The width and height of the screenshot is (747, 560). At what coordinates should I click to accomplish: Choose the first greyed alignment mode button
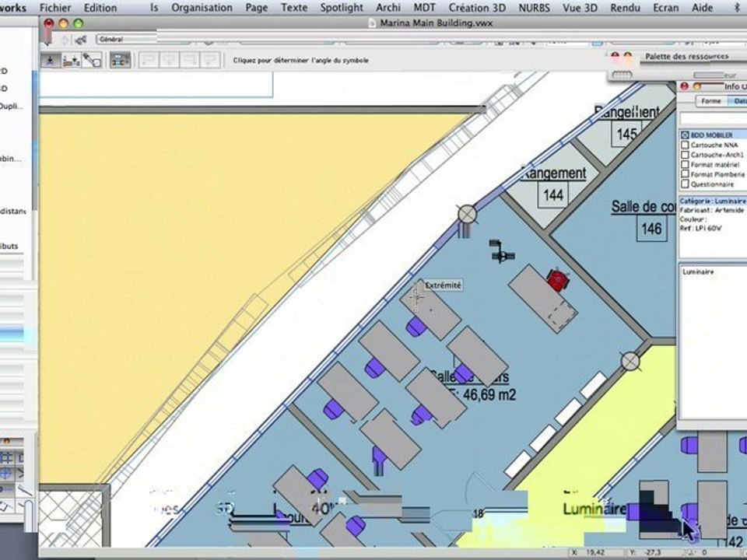click(x=148, y=61)
